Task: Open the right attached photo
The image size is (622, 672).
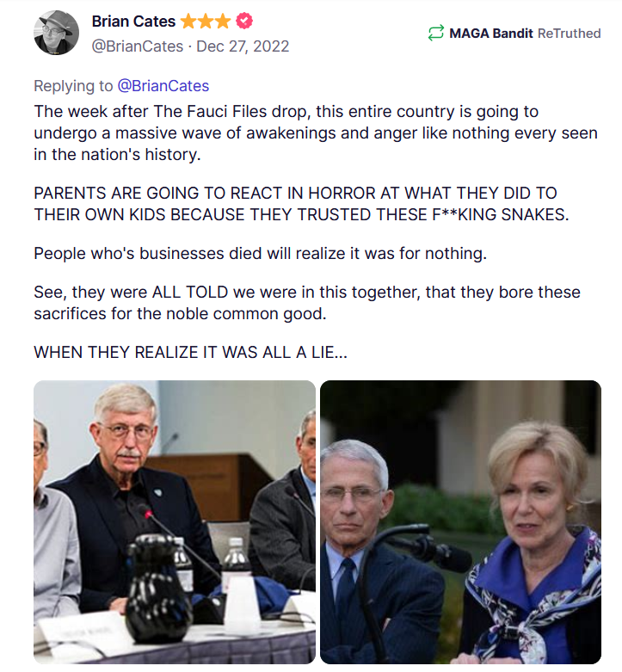Action: coord(460,522)
